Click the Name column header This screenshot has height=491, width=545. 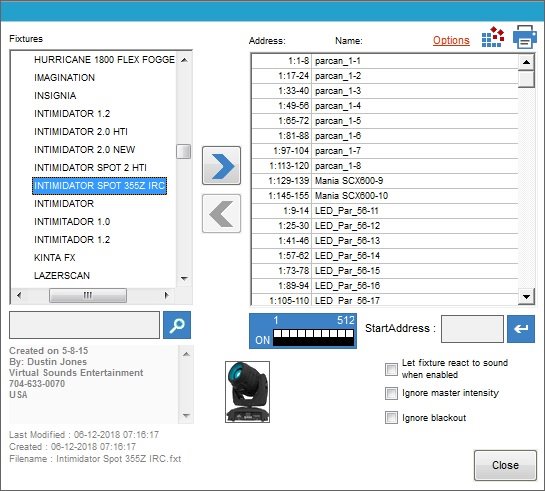pos(349,41)
